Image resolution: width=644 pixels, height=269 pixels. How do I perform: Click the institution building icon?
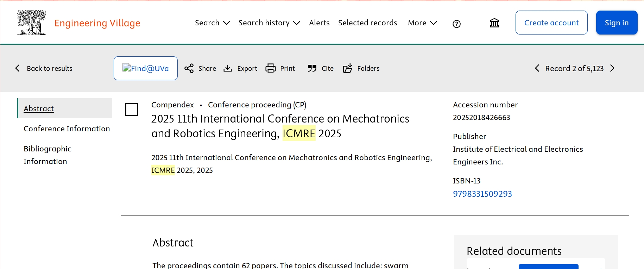(494, 23)
